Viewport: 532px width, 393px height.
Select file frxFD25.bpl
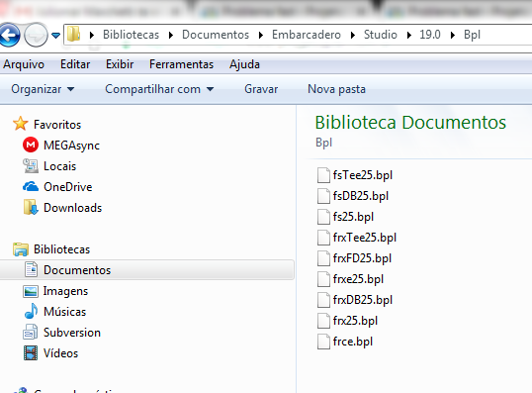pos(362,258)
